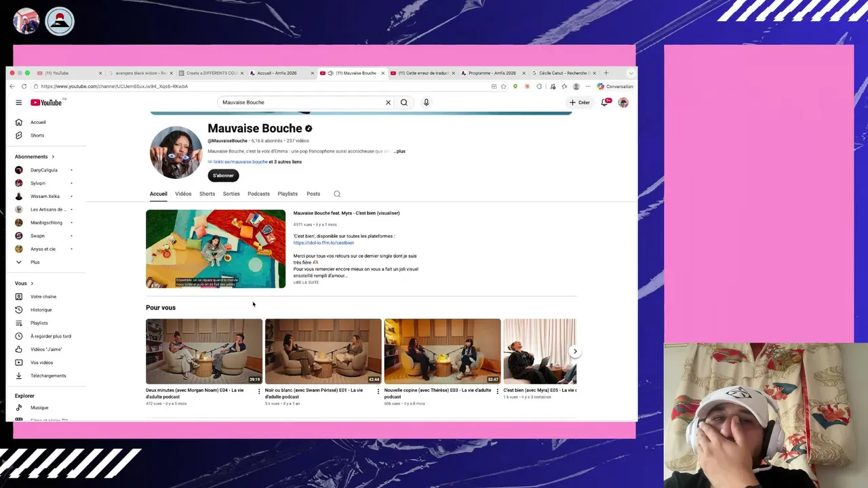
Task: Click the browser back arrow
Action: 12,86
